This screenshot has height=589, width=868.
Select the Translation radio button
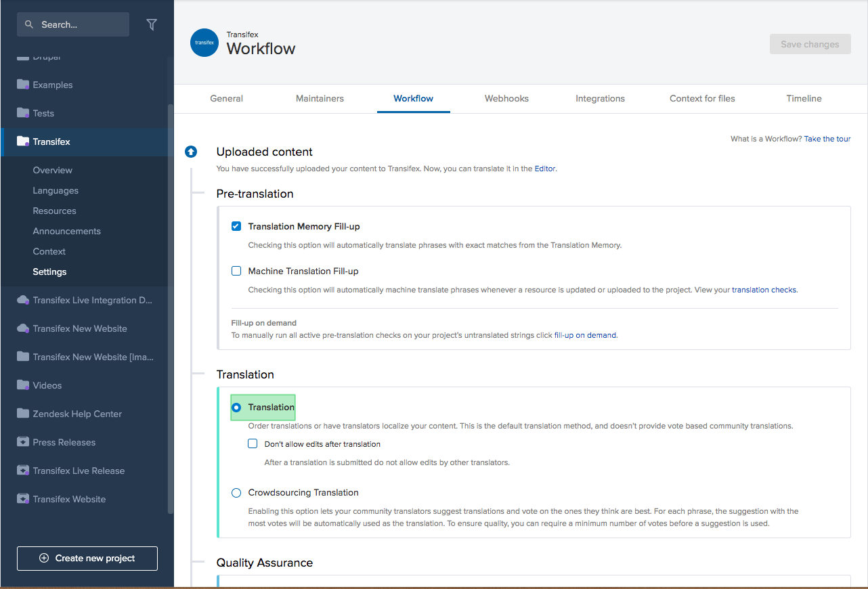(236, 408)
